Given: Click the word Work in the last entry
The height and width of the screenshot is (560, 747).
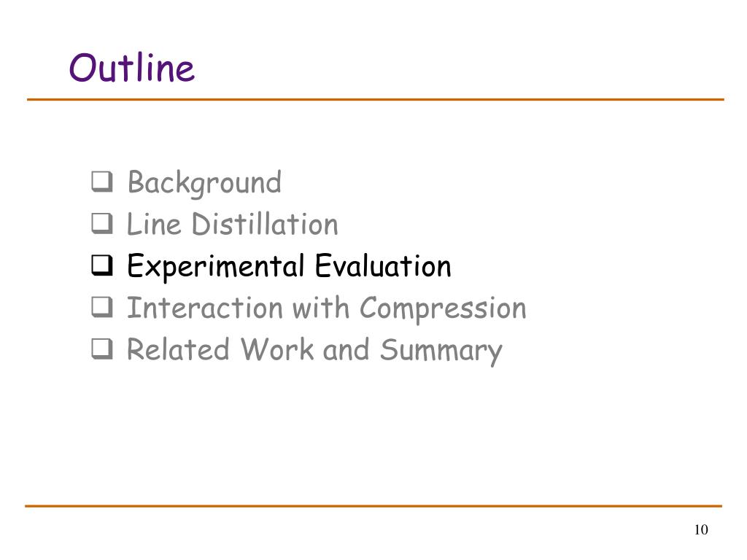Looking at the screenshot, I should click(x=277, y=349).
